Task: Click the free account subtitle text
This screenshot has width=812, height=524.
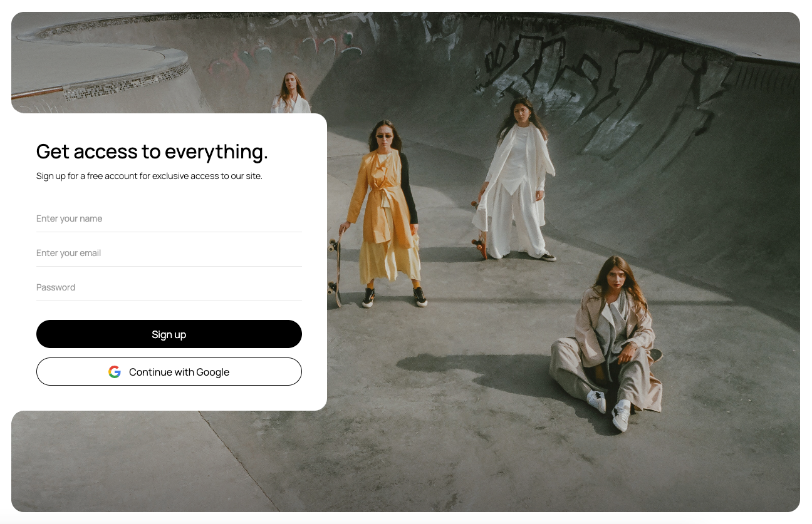Action: click(x=149, y=176)
